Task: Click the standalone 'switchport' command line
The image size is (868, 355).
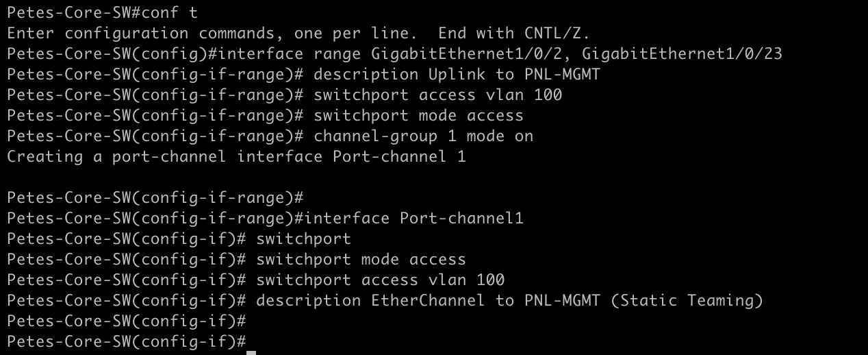Action: 303,238
